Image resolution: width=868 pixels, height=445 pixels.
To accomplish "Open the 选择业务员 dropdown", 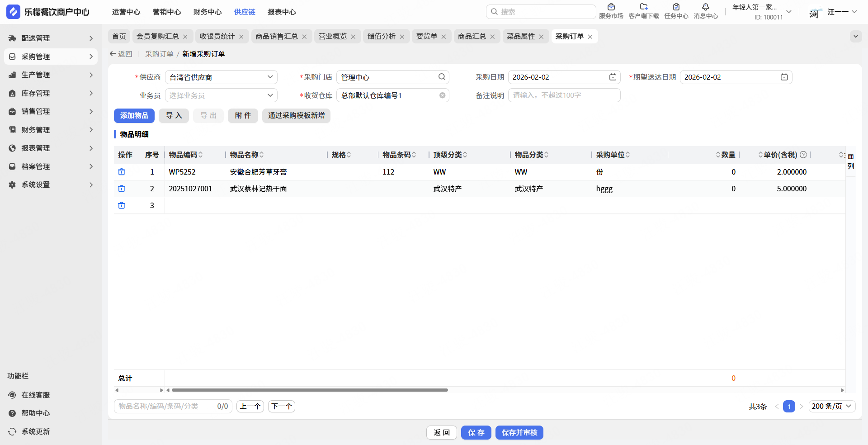I will pyautogui.click(x=221, y=95).
